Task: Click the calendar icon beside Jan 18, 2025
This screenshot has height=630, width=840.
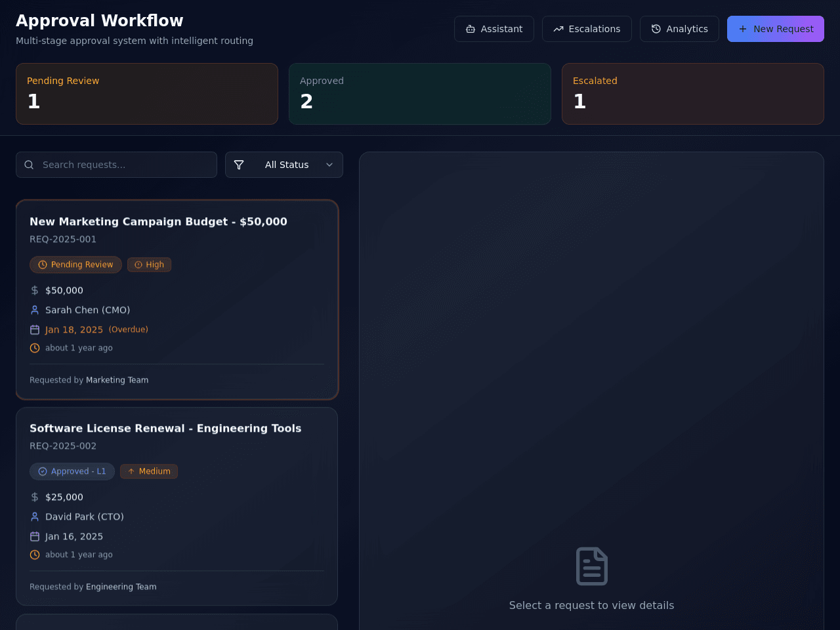Action: pyautogui.click(x=35, y=329)
